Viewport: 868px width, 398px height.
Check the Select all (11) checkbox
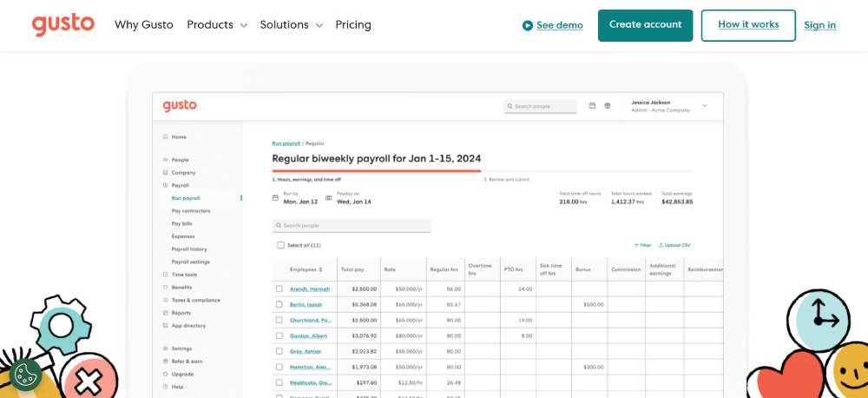pos(280,245)
